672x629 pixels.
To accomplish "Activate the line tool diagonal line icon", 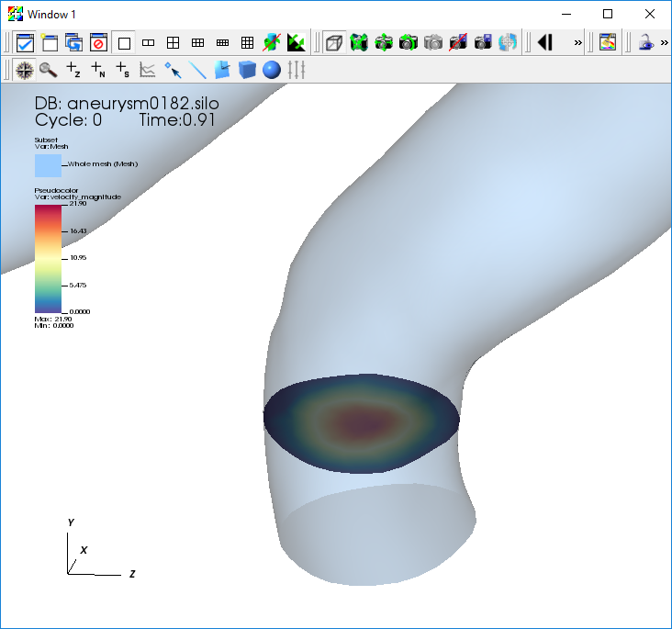I will [x=197, y=70].
